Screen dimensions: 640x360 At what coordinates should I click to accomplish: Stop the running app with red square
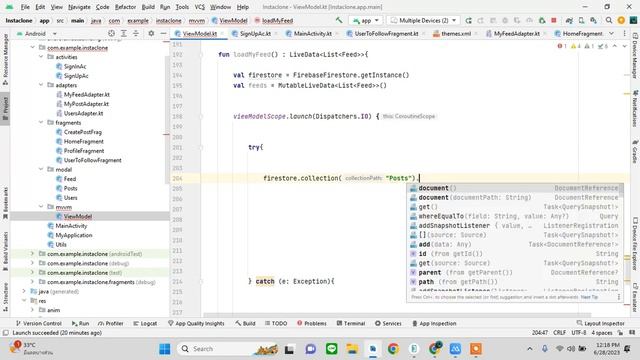click(x=554, y=20)
